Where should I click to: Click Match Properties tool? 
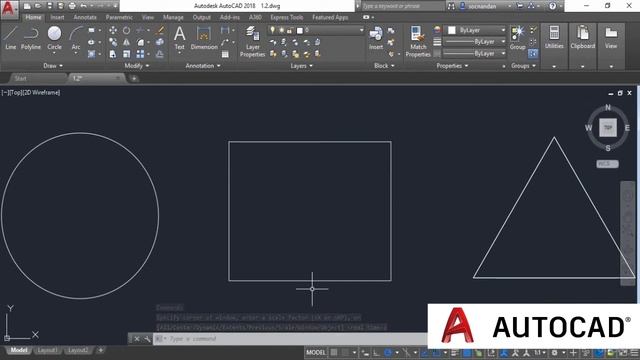click(418, 41)
